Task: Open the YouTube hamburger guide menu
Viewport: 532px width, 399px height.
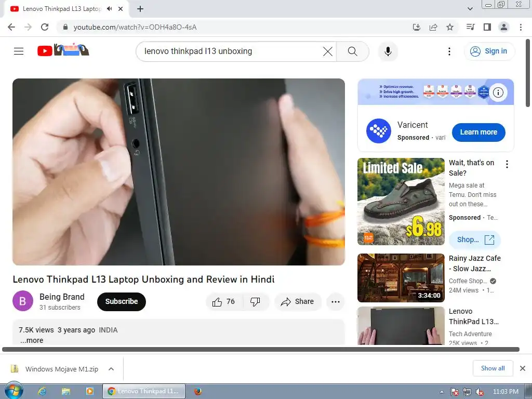Action: [x=19, y=51]
